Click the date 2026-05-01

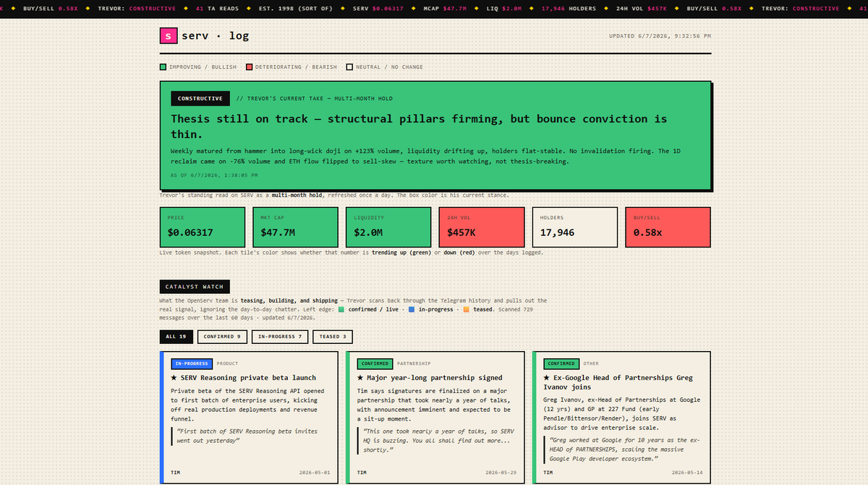314,473
